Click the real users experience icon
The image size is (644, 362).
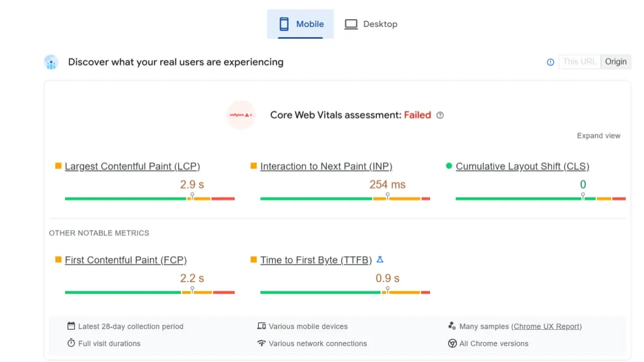(51, 62)
